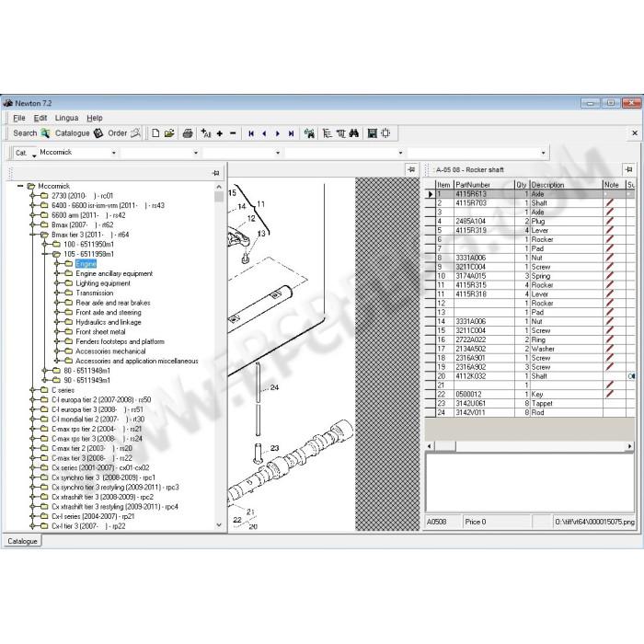Open the last empty filter dropdown

pos(544,153)
